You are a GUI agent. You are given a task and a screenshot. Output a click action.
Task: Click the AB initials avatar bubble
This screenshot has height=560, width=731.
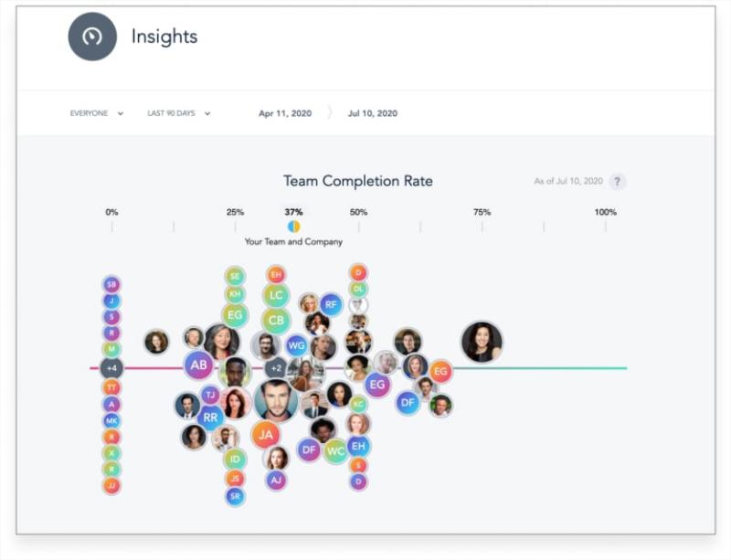198,365
